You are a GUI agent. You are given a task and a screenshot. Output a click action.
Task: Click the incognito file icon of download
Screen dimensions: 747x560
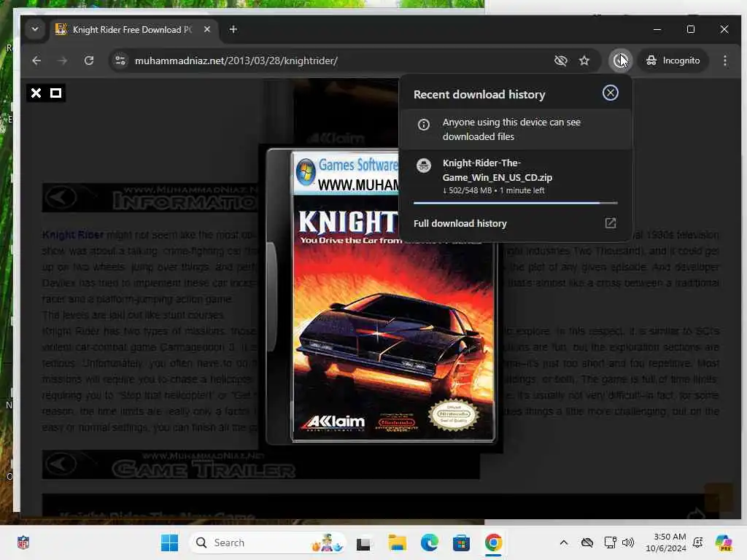424,166
